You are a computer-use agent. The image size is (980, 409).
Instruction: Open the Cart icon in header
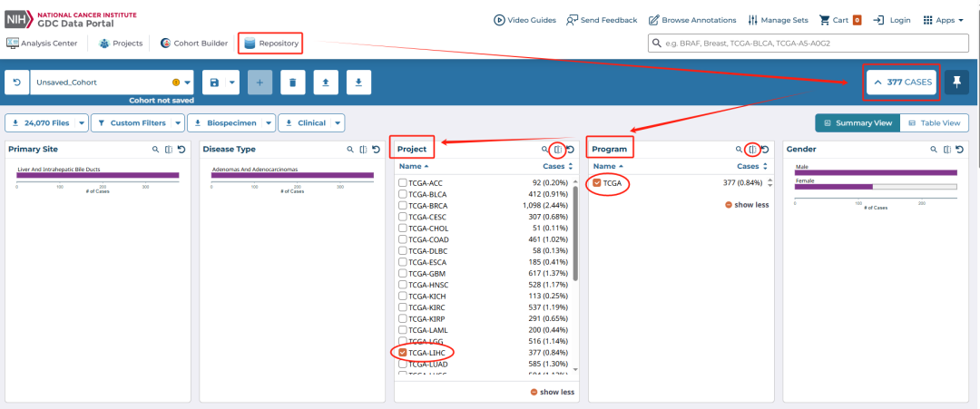pyautogui.click(x=824, y=20)
